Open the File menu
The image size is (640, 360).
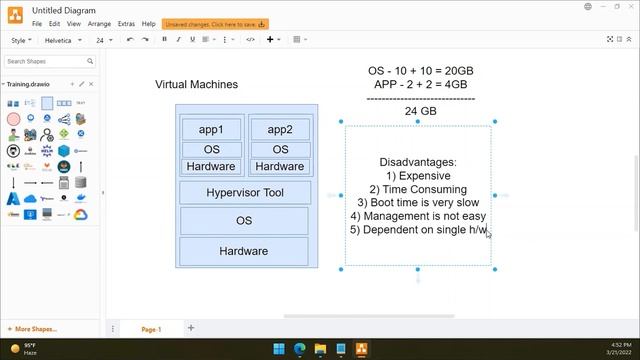pos(37,24)
